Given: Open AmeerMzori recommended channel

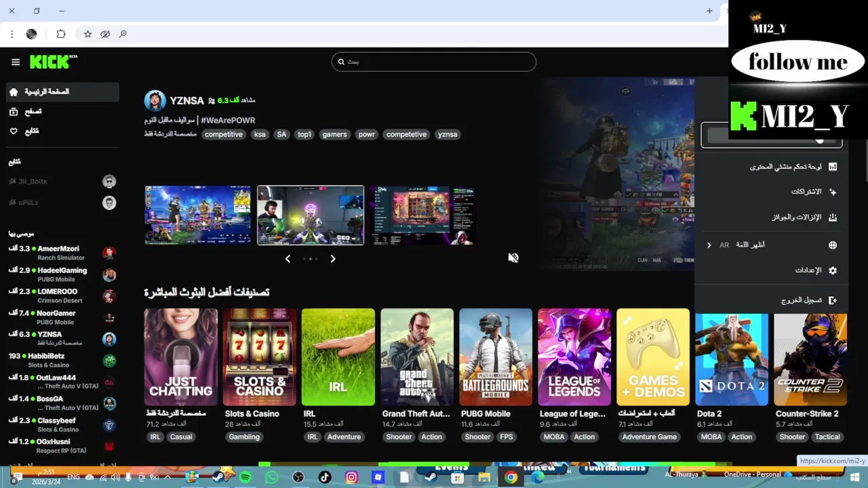Looking at the screenshot, I should [62, 253].
